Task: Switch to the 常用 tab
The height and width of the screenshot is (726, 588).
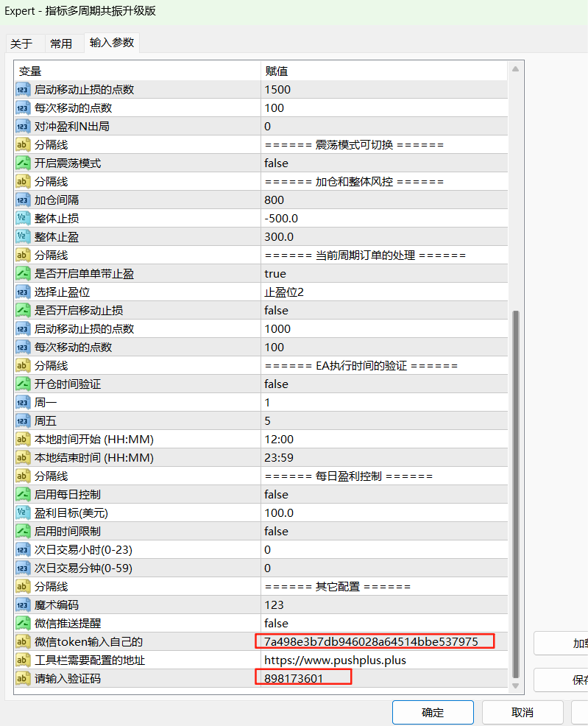Action: [61, 43]
